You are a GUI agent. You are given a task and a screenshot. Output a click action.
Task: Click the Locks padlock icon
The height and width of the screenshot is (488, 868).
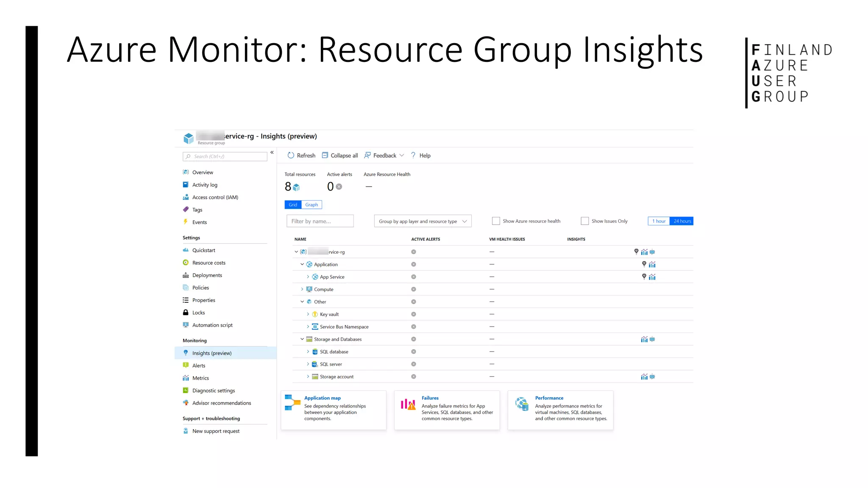(186, 312)
